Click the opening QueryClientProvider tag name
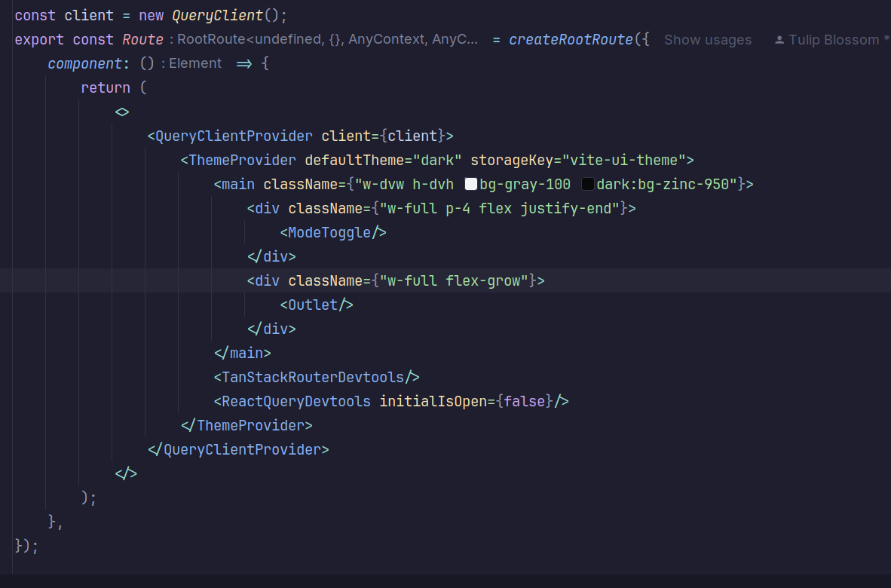The image size is (891, 588). 234,136
